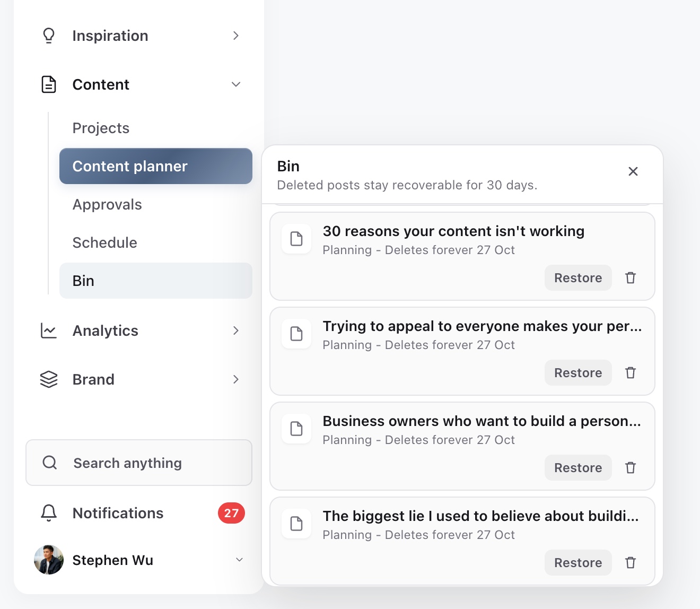Click file icon of 'The biggest lie' post
Viewport: 700px width, 609px height.
[x=296, y=524]
